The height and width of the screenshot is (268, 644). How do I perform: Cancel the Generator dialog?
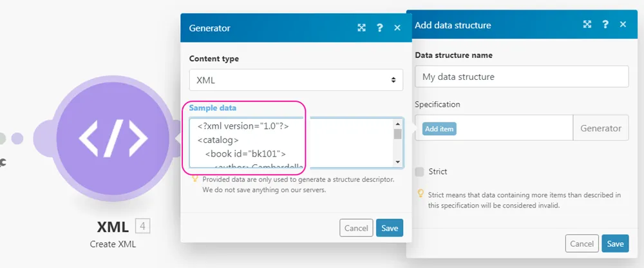pyautogui.click(x=356, y=228)
